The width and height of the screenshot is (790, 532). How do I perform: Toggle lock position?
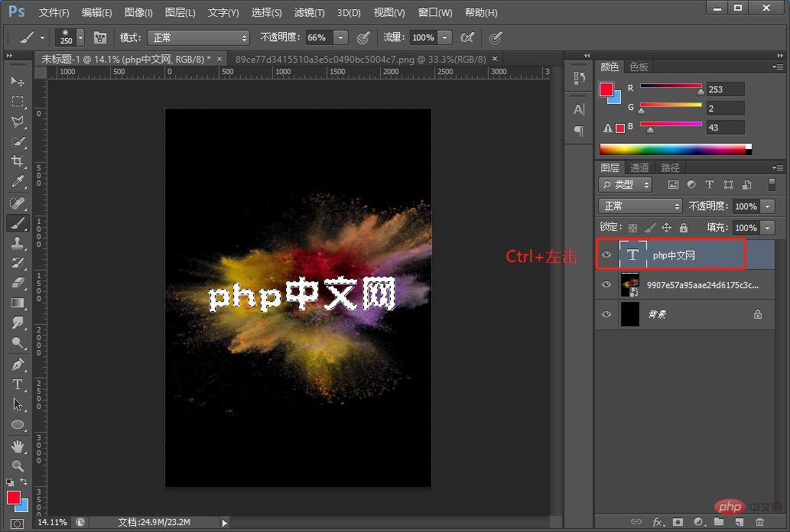click(x=667, y=228)
